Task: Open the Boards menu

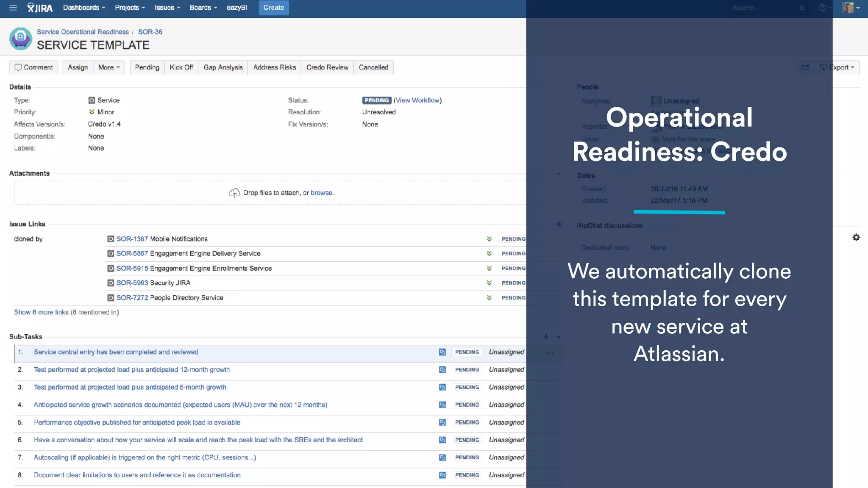Action: coord(203,8)
